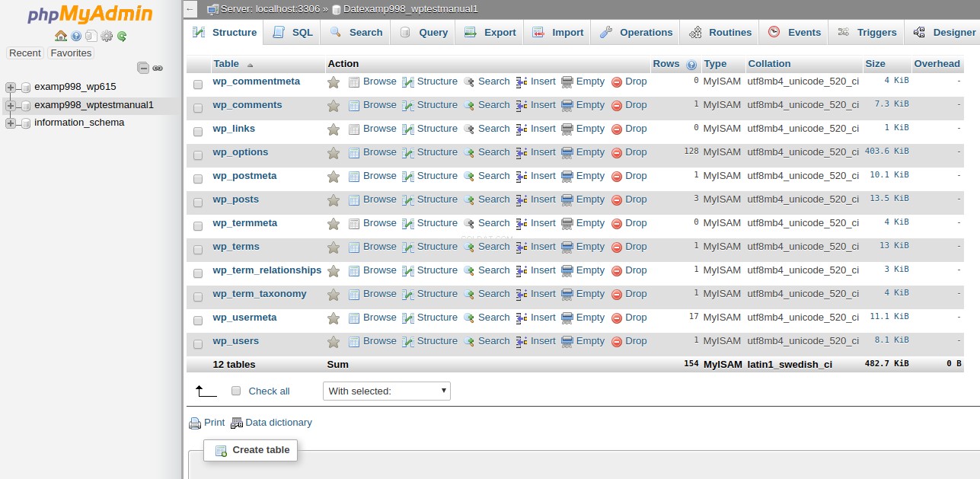Click phpMyAdmin documentation help icon
Image resolution: width=980 pixels, height=479 pixels.
tap(76, 36)
